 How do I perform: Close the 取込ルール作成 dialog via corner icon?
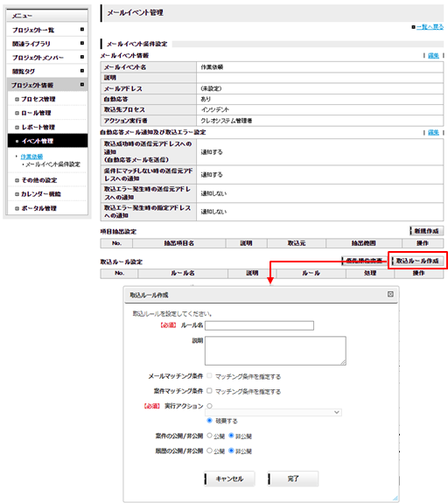point(390,294)
